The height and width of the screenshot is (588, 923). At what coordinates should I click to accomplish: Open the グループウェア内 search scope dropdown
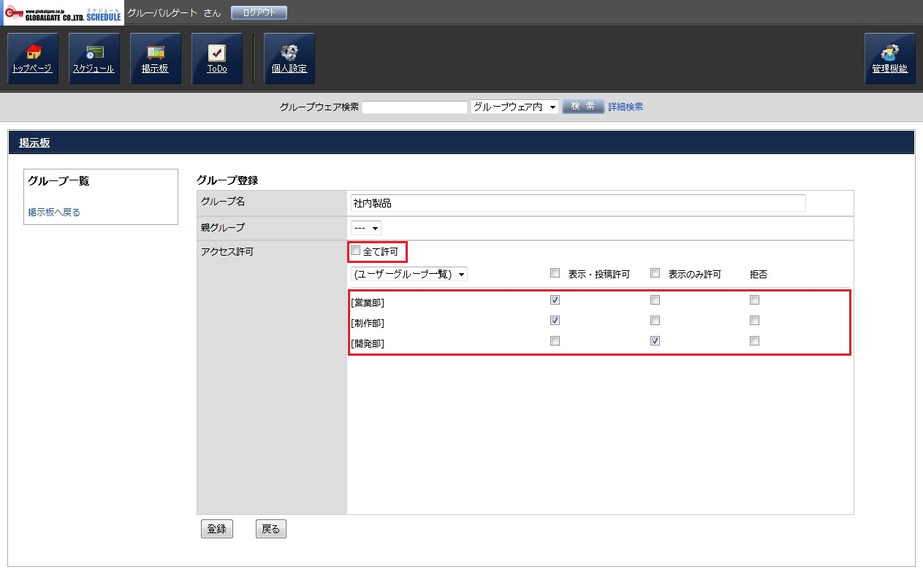[x=514, y=107]
